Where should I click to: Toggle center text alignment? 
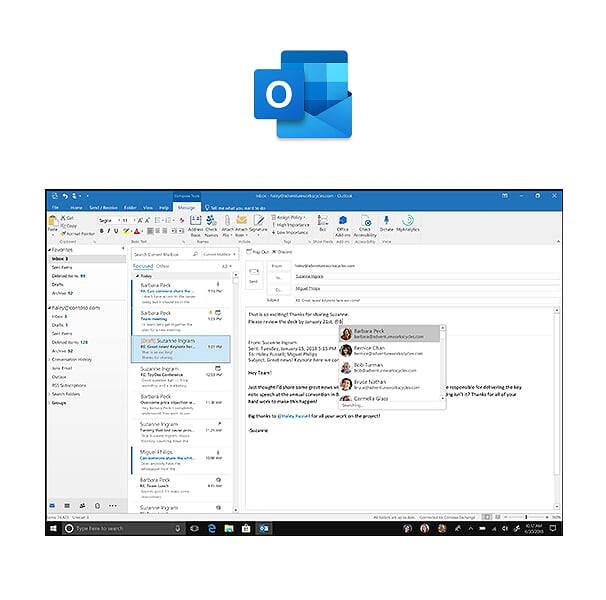[158, 231]
